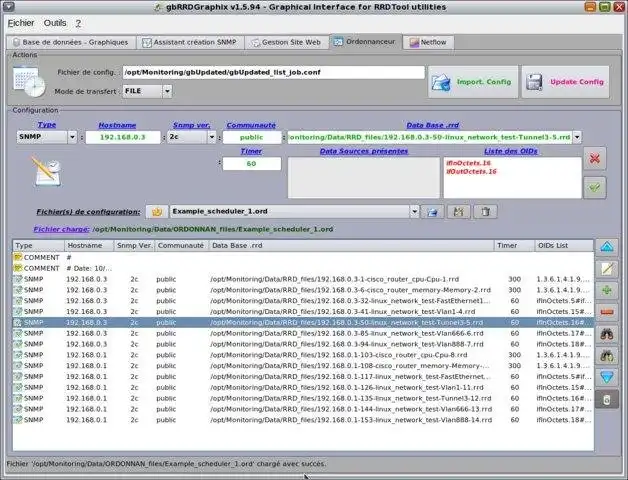This screenshot has height=480, width=628.
Task: Click the icon of the first COMMENT row
Action: tap(18, 257)
